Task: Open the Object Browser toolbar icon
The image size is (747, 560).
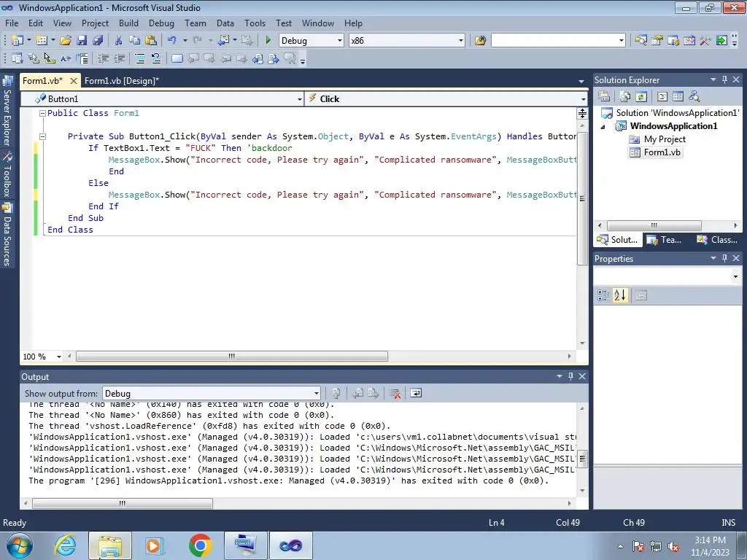Action: point(689,41)
